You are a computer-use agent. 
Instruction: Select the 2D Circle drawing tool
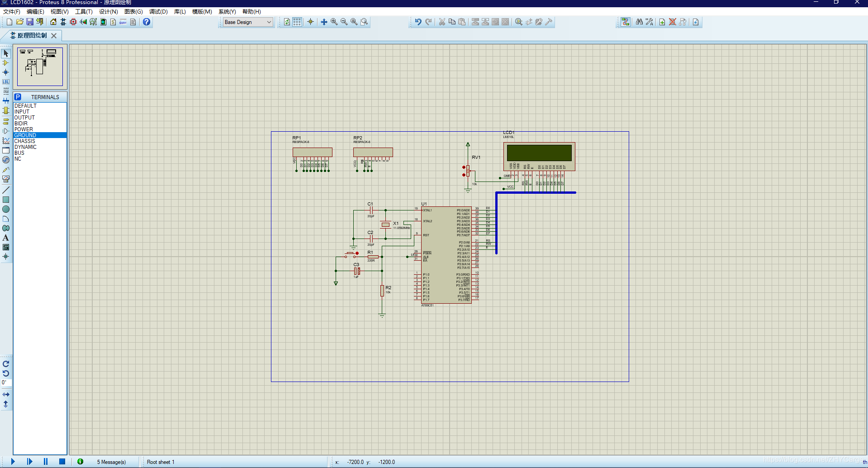(6, 209)
